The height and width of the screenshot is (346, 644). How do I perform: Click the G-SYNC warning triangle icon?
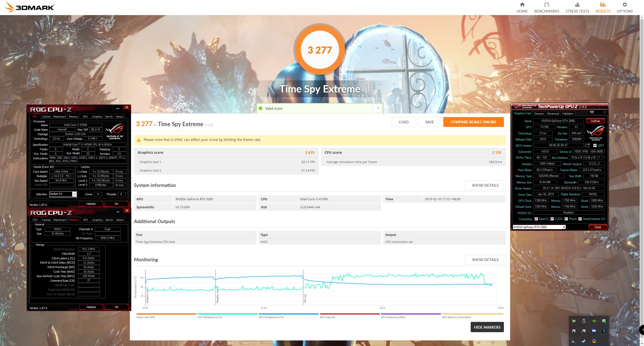click(139, 140)
